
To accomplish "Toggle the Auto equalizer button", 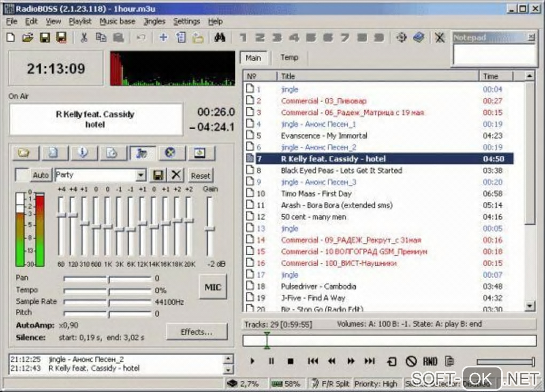I will click(41, 175).
